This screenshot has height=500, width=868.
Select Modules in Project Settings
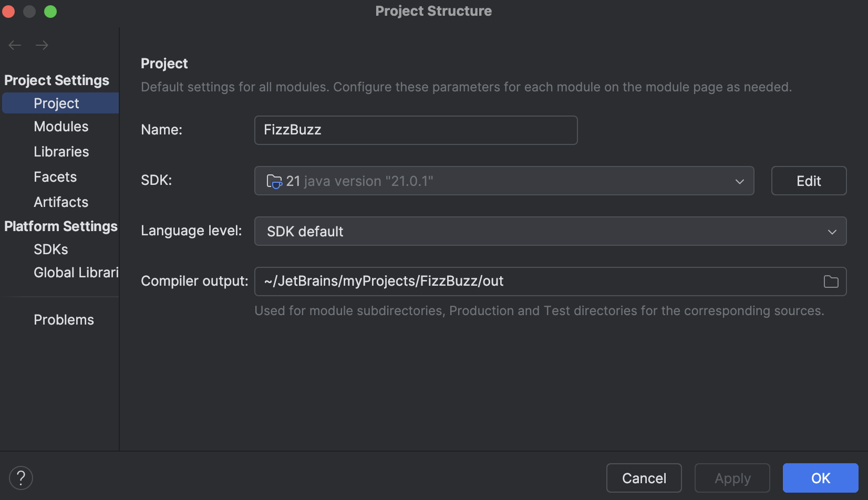61,126
